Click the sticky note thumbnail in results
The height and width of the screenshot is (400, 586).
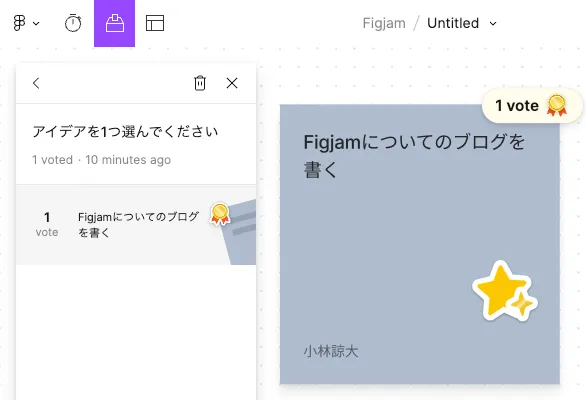click(239, 233)
